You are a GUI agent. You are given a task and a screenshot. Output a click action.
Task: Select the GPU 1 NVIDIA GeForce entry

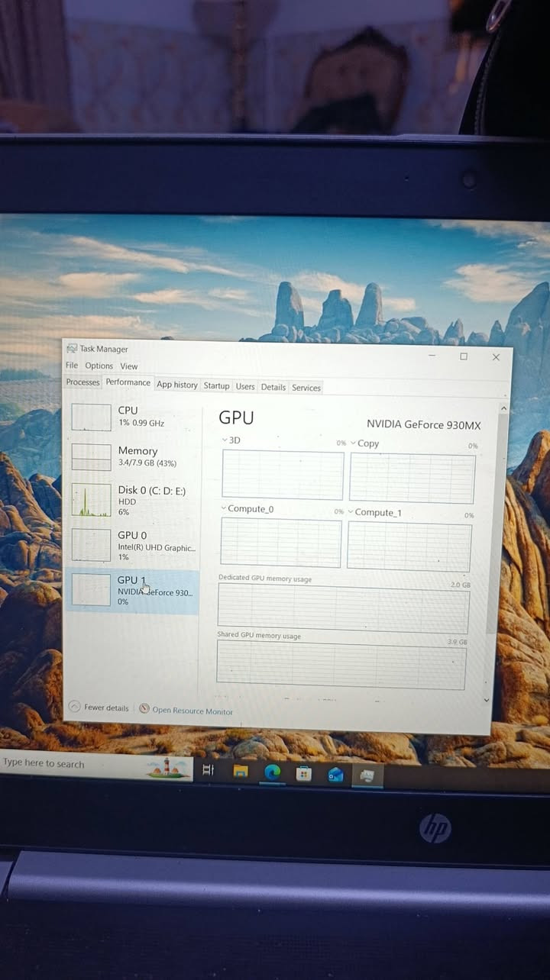tap(132, 591)
